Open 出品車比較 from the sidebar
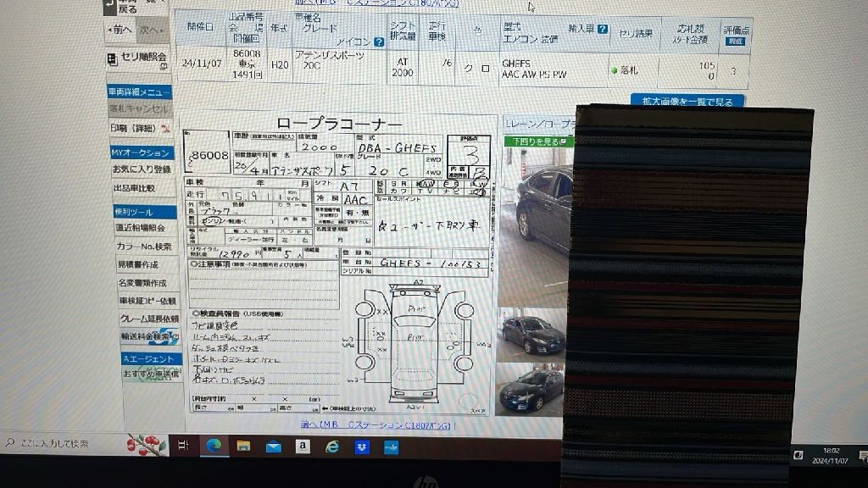868x488 pixels. 136,188
